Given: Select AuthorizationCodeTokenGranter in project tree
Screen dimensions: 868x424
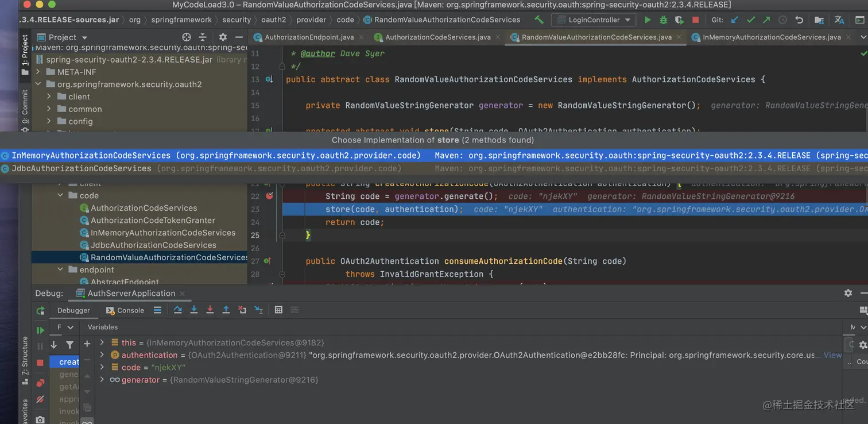Looking at the screenshot, I should (153, 220).
